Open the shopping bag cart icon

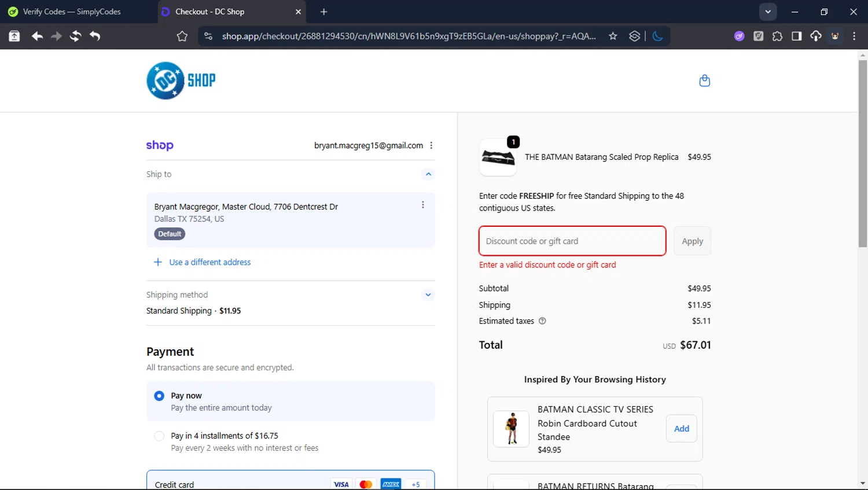(x=704, y=80)
